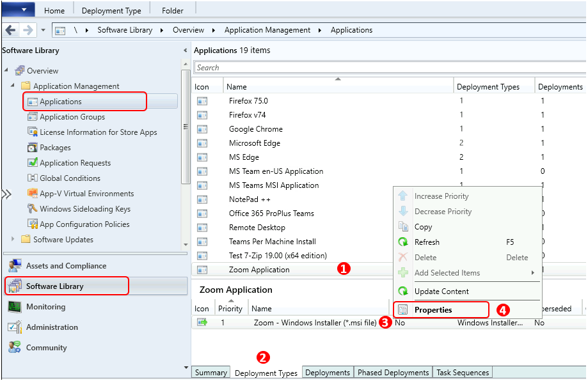Viewport: 588px width, 381px height.
Task: Switch to the Task Sequences tab
Action: [463, 373]
